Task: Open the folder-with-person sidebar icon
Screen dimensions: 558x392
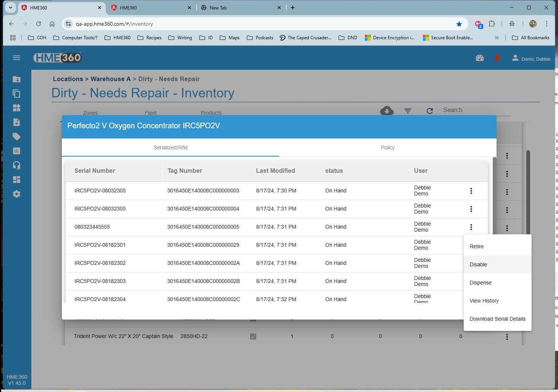Action: point(16,79)
